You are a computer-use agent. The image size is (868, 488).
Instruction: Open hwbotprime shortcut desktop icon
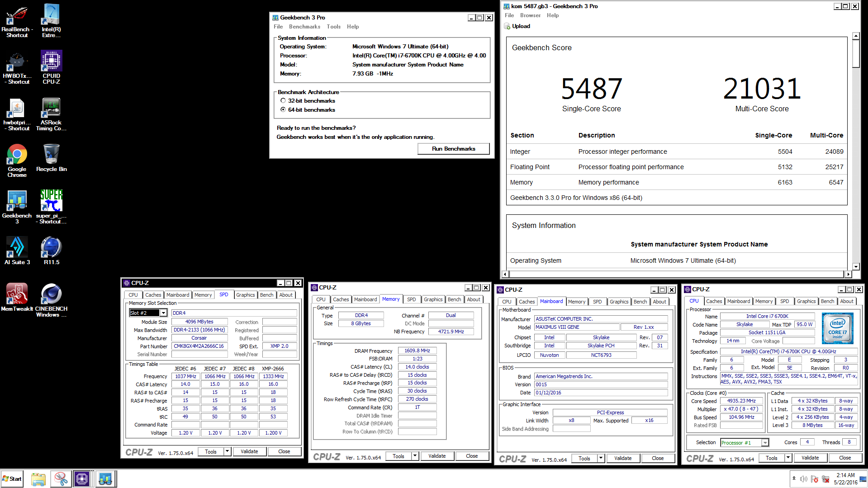coord(17,114)
